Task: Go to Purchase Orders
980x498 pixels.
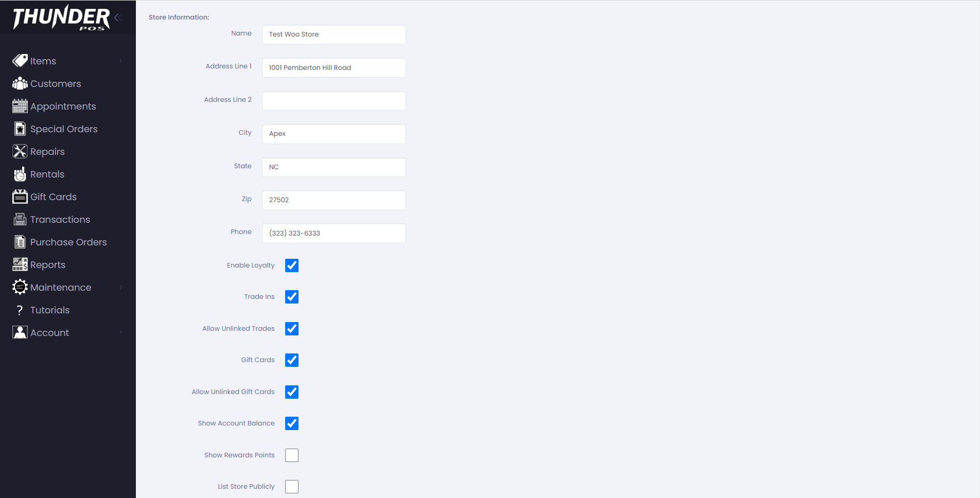Action: point(68,242)
